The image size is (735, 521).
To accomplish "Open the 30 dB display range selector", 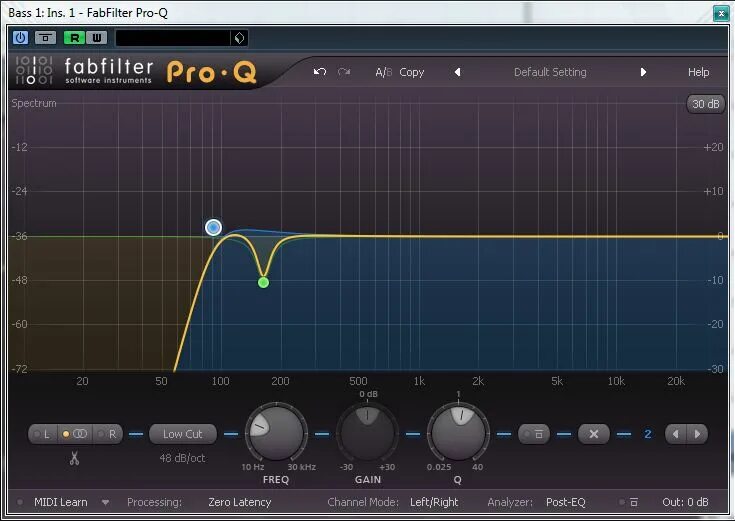I will [x=705, y=104].
